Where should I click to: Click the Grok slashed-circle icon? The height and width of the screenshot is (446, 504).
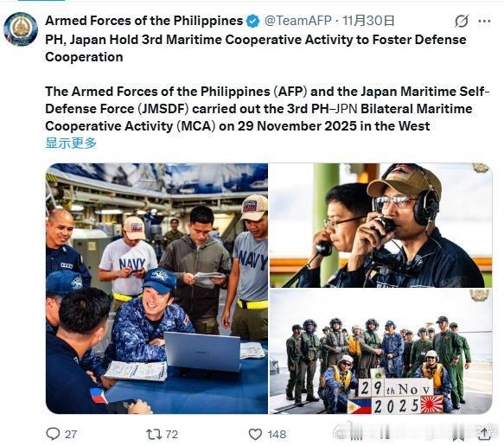coord(462,22)
